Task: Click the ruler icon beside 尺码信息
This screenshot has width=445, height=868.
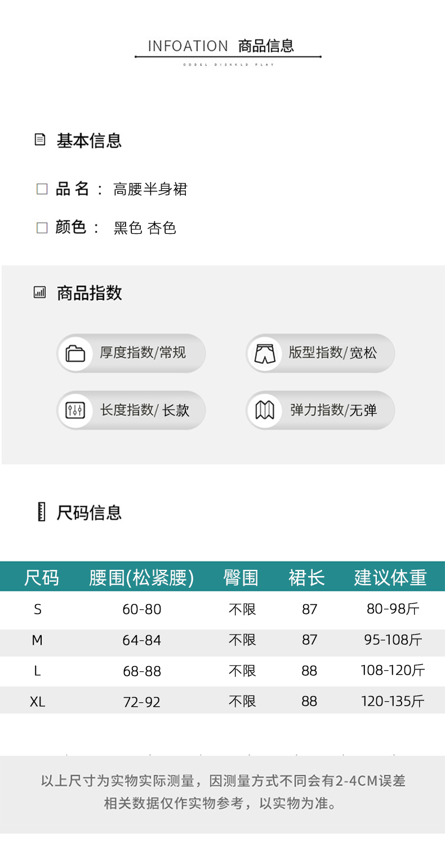Action: [x=41, y=512]
